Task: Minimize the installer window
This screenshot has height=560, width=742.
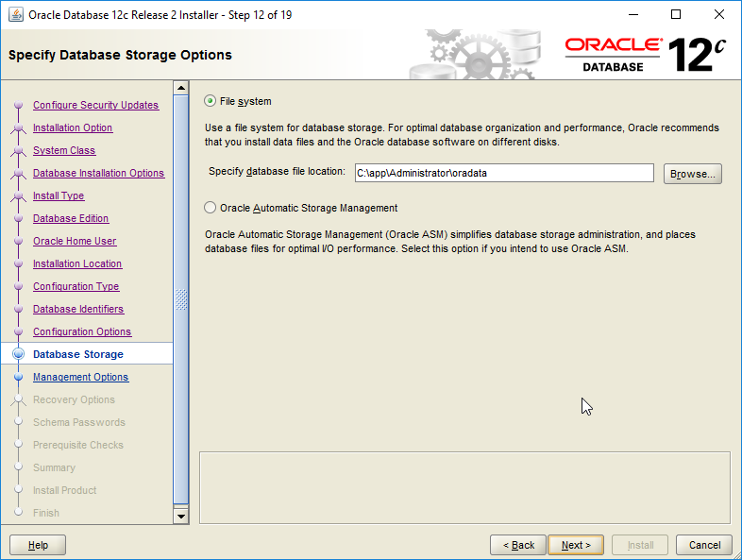Action: click(633, 15)
